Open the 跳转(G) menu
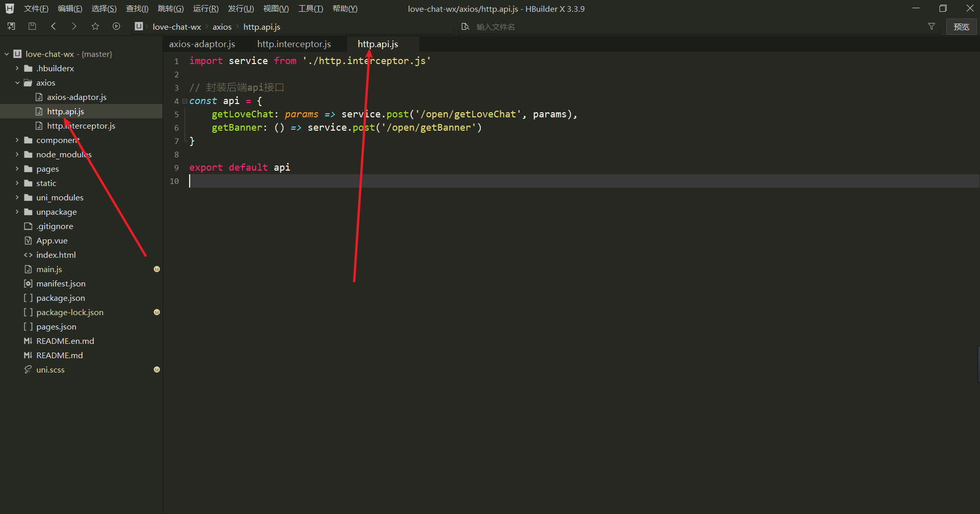 pos(171,9)
